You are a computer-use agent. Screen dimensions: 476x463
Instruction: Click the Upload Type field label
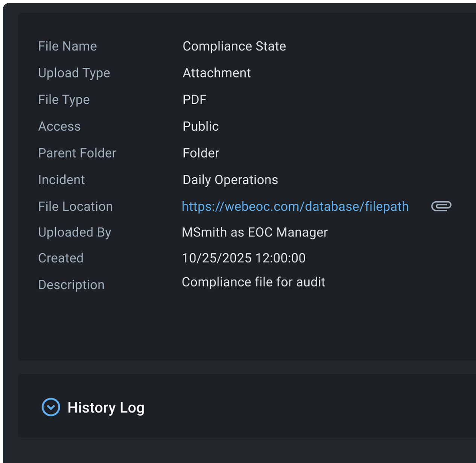tap(74, 73)
